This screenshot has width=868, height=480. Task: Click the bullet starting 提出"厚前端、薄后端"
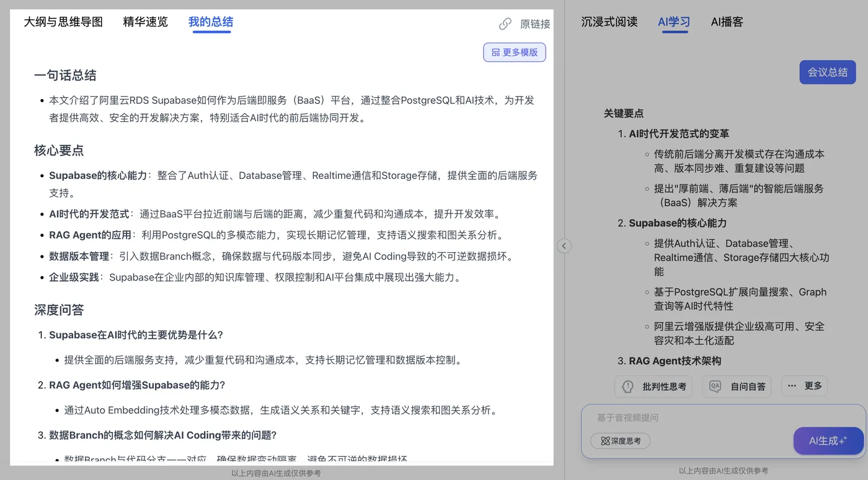pyautogui.click(x=739, y=196)
